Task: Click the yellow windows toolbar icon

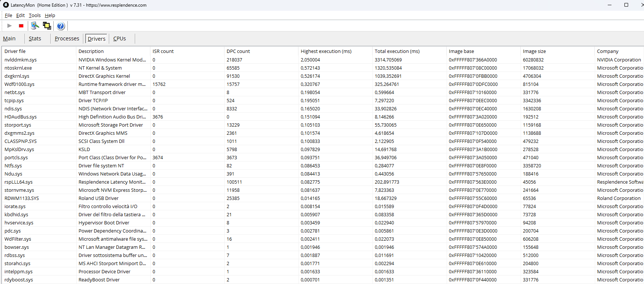Action: pos(47,26)
